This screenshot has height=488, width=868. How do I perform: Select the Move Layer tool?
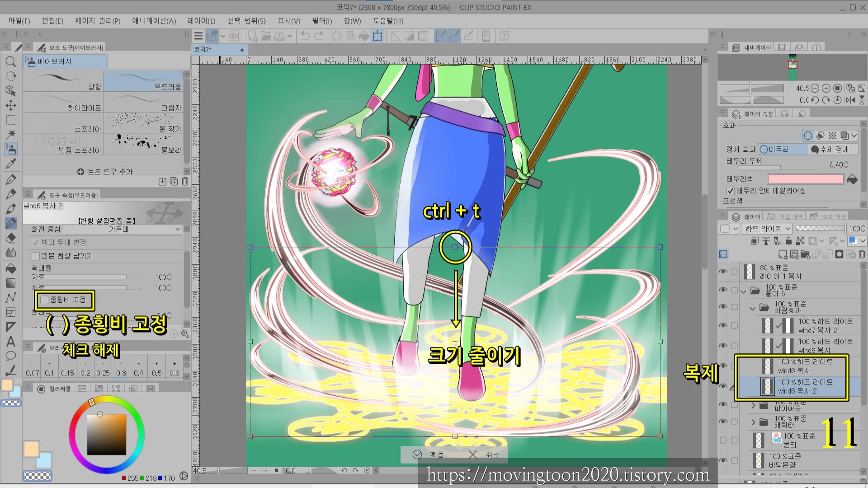[x=11, y=105]
